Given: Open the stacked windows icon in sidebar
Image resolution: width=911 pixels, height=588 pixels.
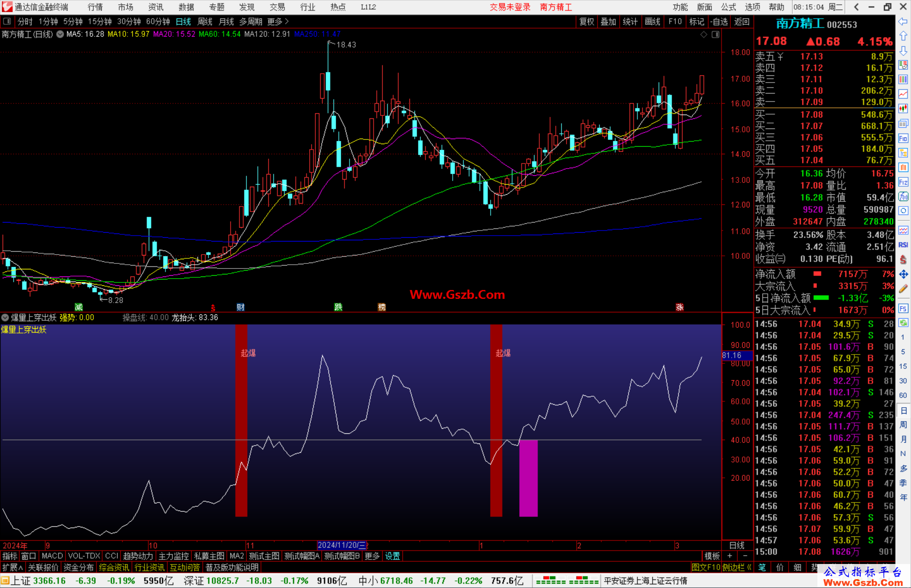Looking at the screenshot, I should 903,124.
